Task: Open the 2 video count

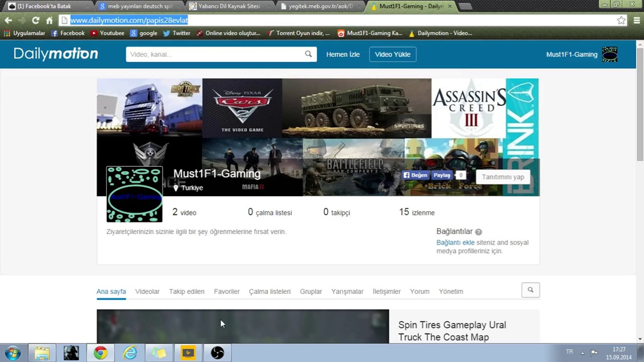Action: pos(184,212)
